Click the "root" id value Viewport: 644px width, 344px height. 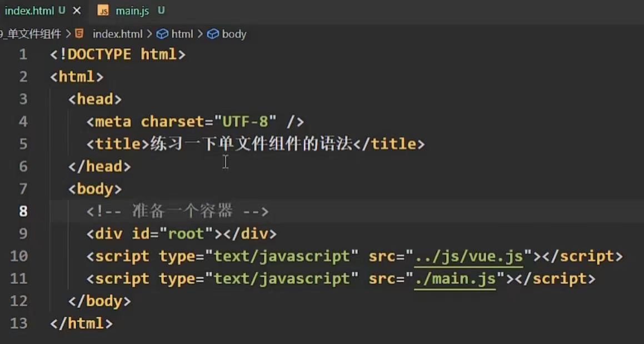[186, 234]
